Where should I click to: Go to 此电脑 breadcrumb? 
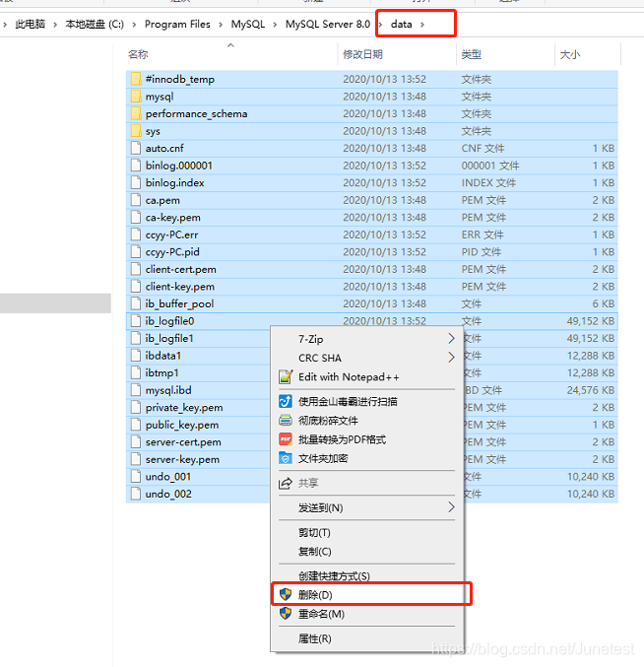coord(31,25)
